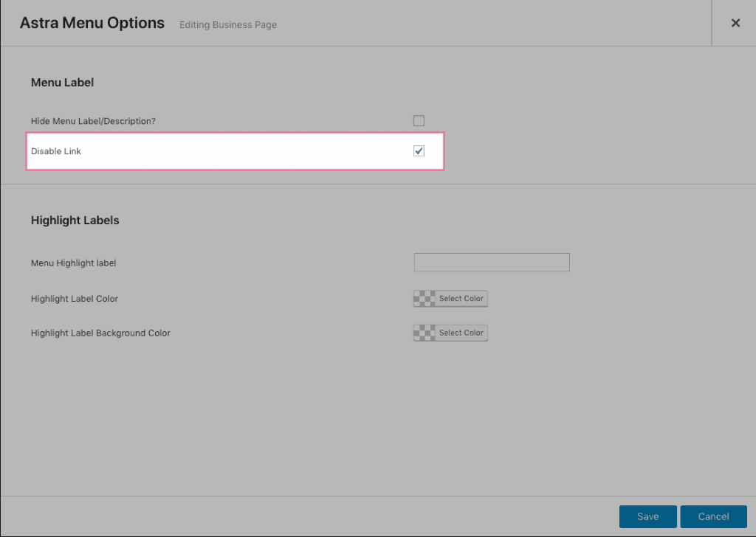756x537 pixels.
Task: Click the Disable Link label text
Action: coord(56,151)
